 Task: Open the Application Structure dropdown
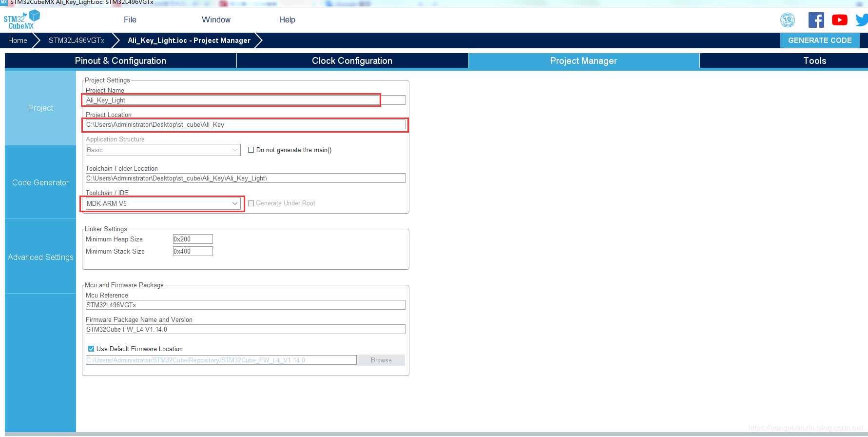pos(163,150)
